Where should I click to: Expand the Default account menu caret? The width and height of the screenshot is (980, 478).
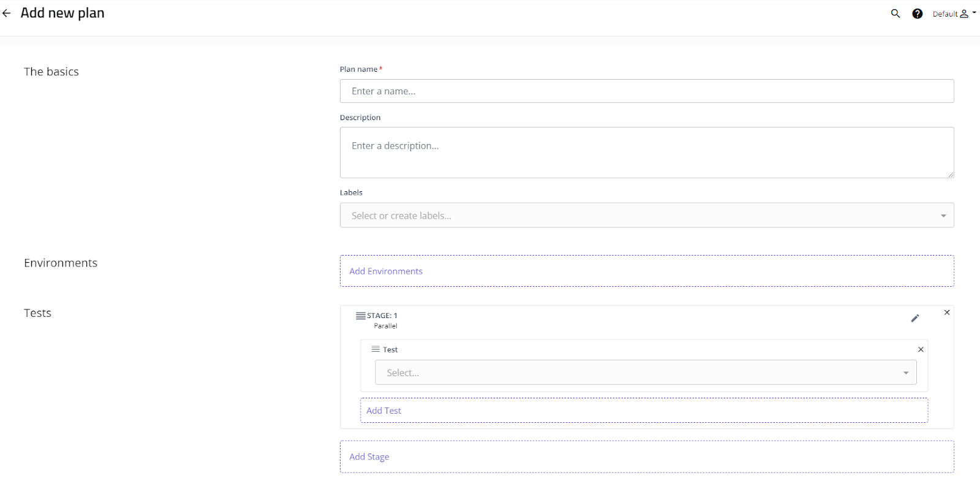coord(974,13)
